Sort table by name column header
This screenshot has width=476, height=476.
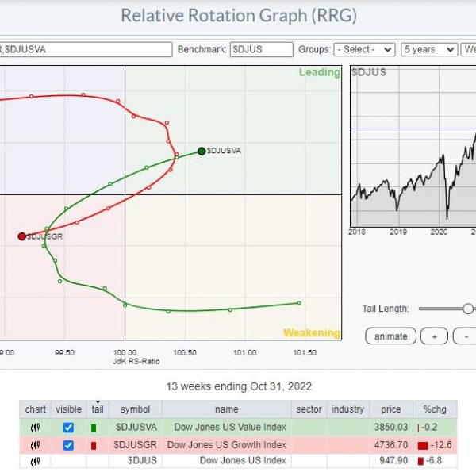coord(227,409)
